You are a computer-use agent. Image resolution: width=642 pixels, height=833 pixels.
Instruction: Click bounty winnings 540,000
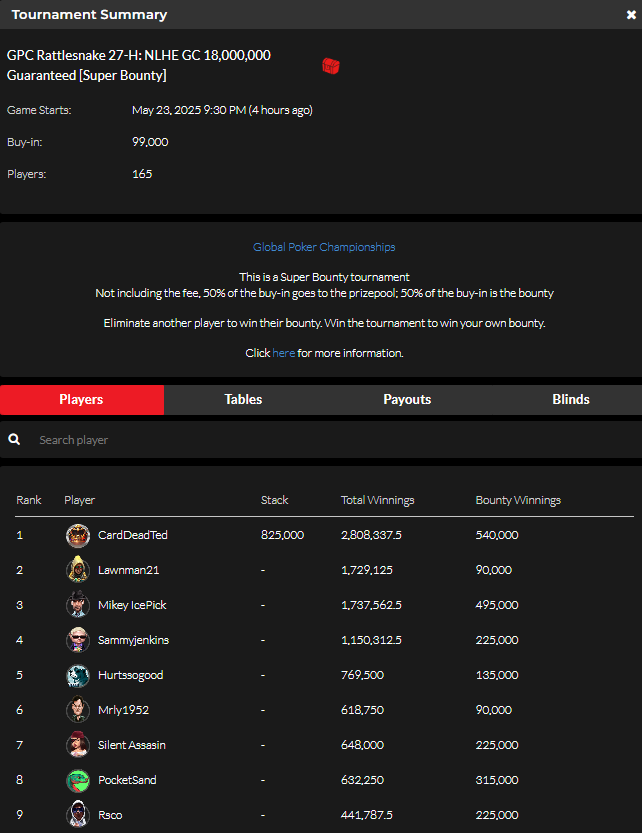(497, 535)
